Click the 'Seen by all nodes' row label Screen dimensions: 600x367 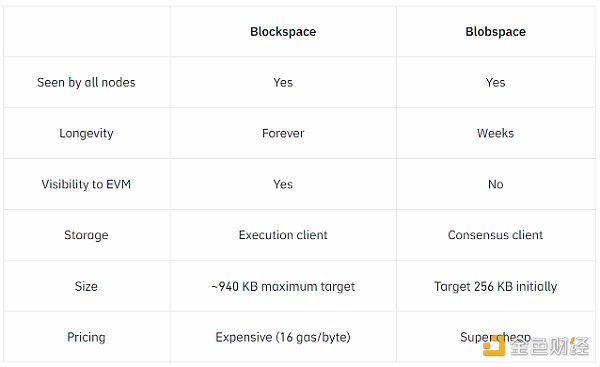(86, 82)
